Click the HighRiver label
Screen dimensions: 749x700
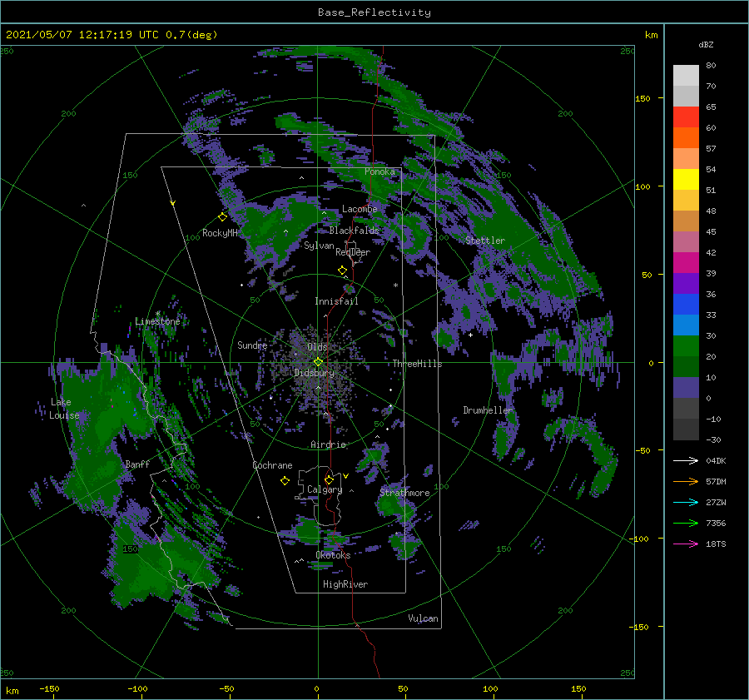pyautogui.click(x=345, y=584)
